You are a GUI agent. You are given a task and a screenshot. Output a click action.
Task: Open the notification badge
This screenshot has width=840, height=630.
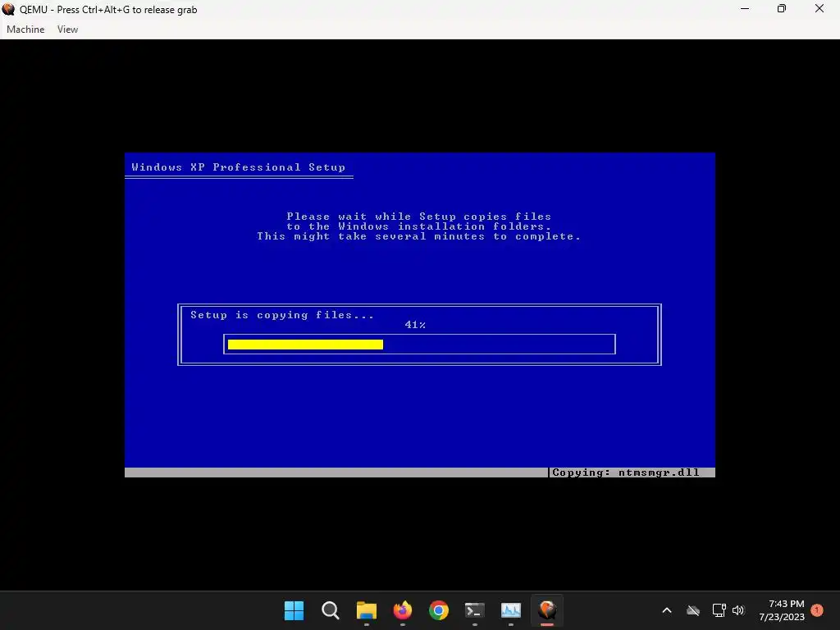coord(817,610)
